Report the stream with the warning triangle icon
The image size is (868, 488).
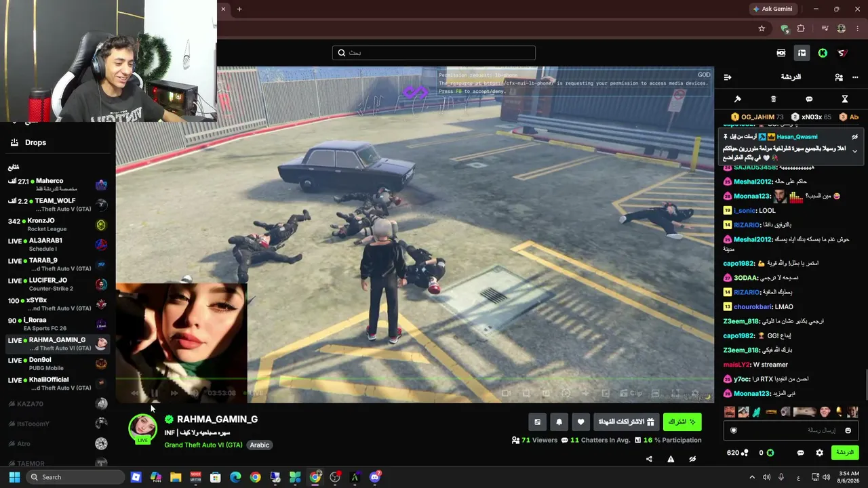point(671,459)
